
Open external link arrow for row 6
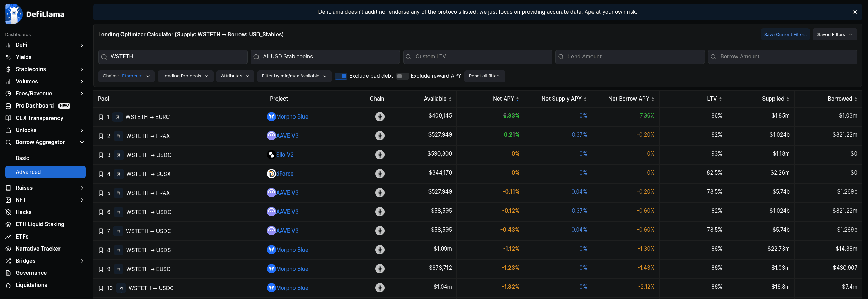118,212
